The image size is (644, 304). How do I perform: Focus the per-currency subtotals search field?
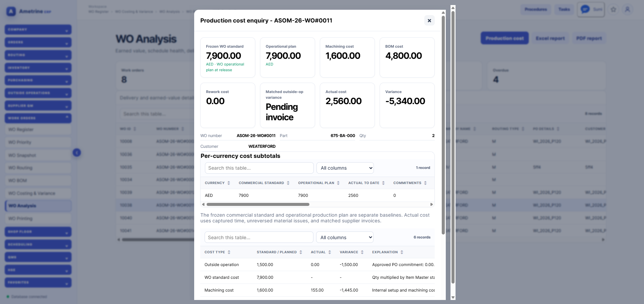coord(259,168)
